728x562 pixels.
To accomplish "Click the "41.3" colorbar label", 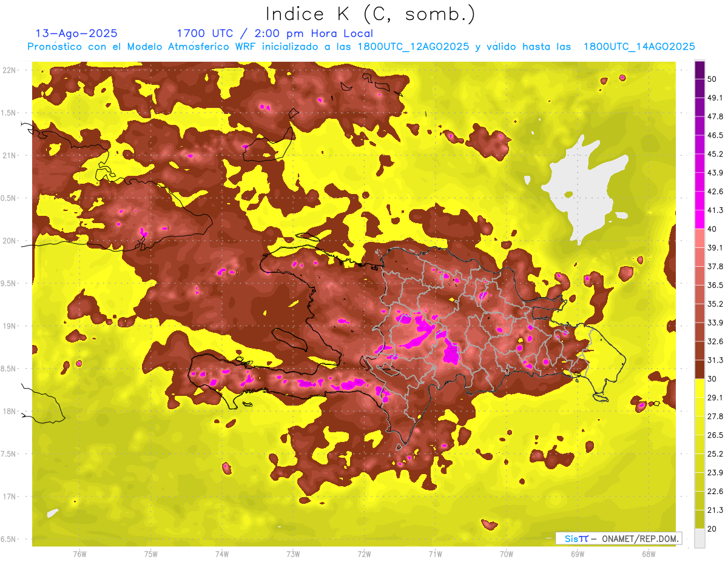I will click(x=715, y=210).
